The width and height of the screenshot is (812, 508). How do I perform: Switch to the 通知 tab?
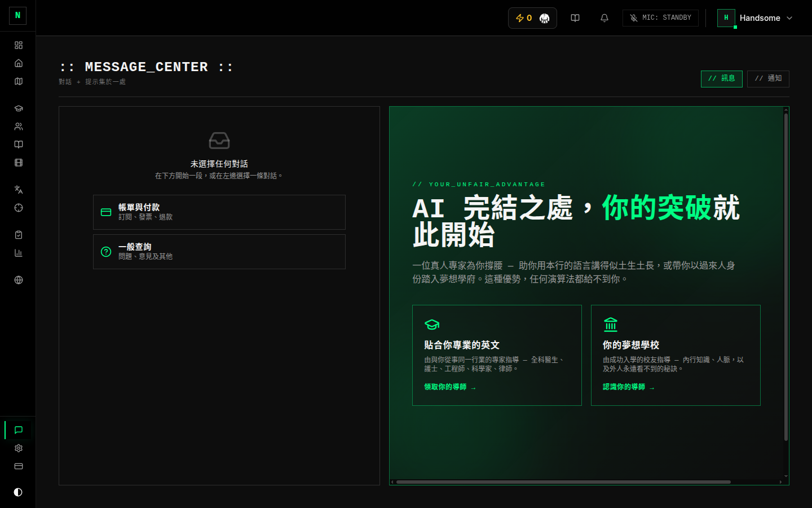(768, 78)
